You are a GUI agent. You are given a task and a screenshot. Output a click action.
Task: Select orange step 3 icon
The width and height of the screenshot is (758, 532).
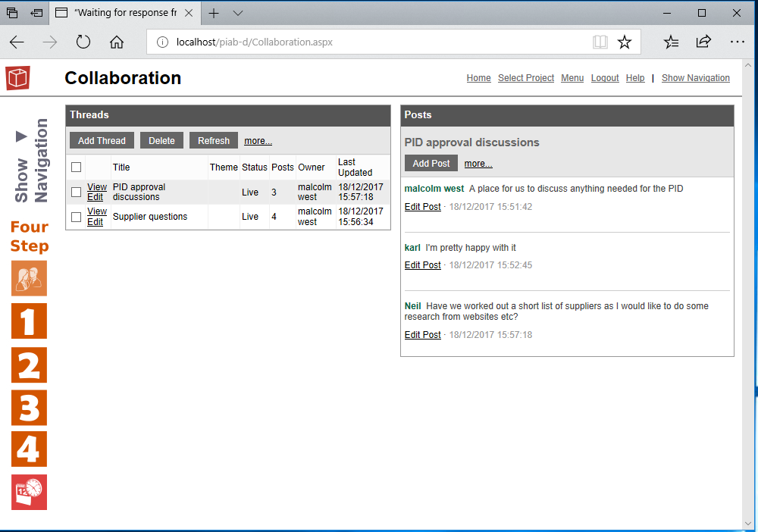click(x=29, y=407)
